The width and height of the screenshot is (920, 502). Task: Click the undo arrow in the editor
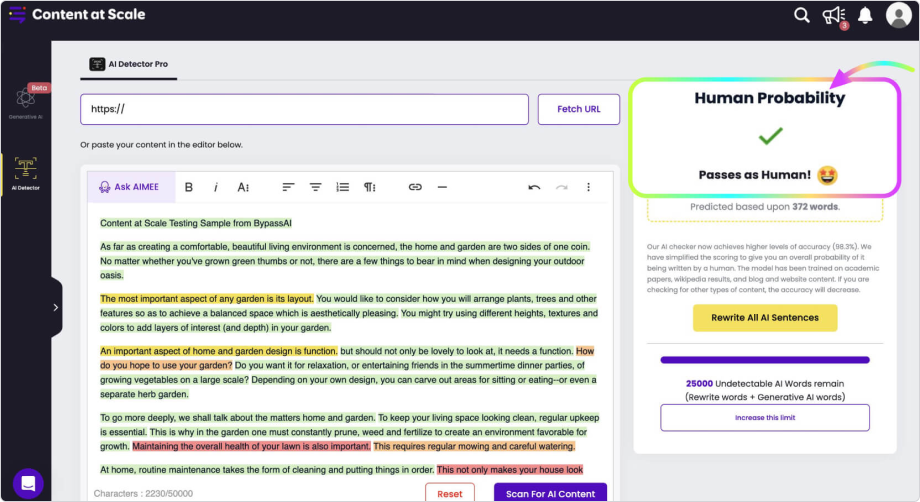(x=534, y=187)
